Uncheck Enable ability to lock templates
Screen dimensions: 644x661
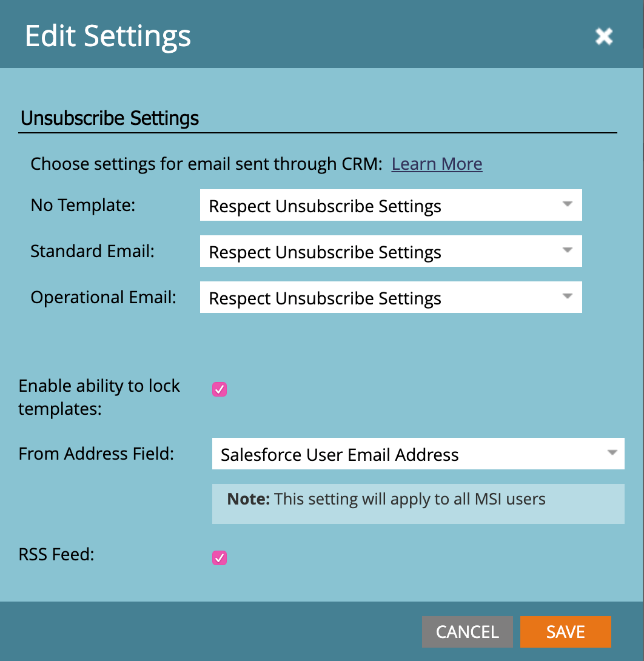pos(219,389)
